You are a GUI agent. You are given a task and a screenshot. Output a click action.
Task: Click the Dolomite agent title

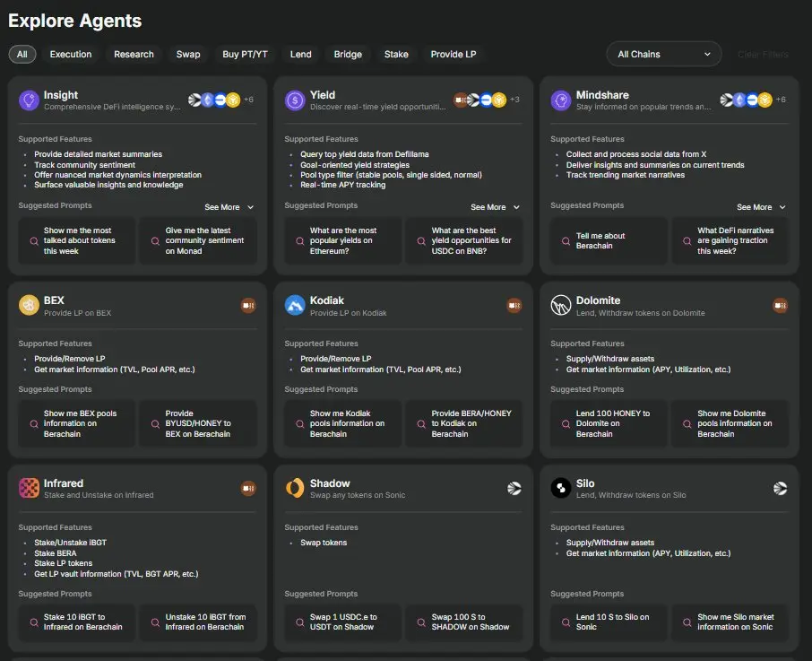coord(598,300)
